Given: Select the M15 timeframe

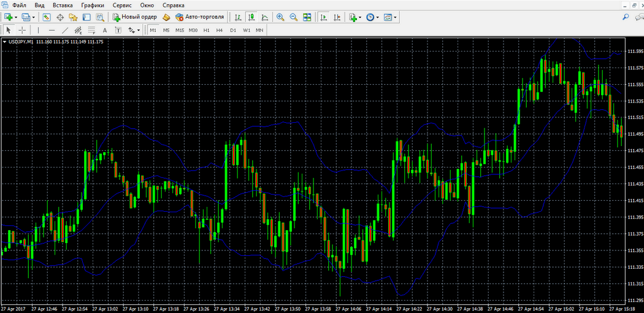Looking at the screenshot, I should pyautogui.click(x=180, y=30).
